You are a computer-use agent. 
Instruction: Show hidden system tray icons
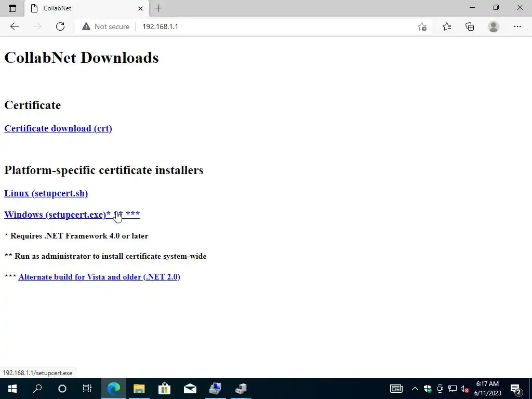415,389
